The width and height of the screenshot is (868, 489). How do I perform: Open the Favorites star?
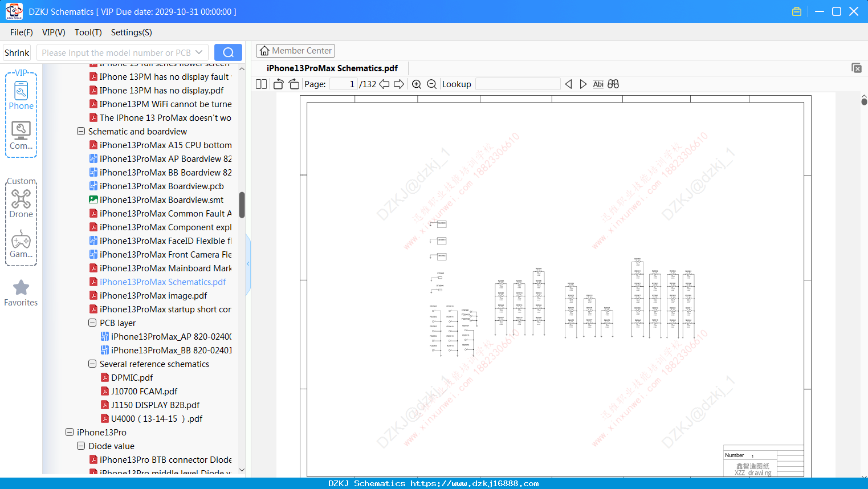(21, 293)
